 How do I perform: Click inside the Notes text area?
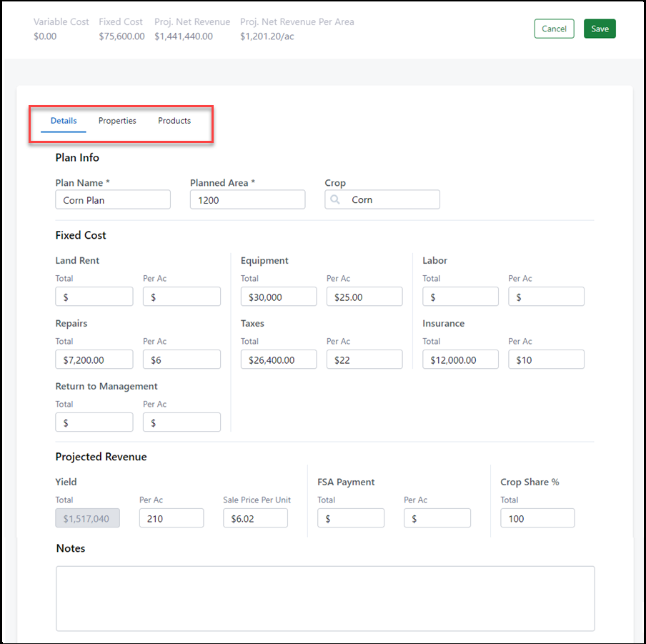pos(325,598)
